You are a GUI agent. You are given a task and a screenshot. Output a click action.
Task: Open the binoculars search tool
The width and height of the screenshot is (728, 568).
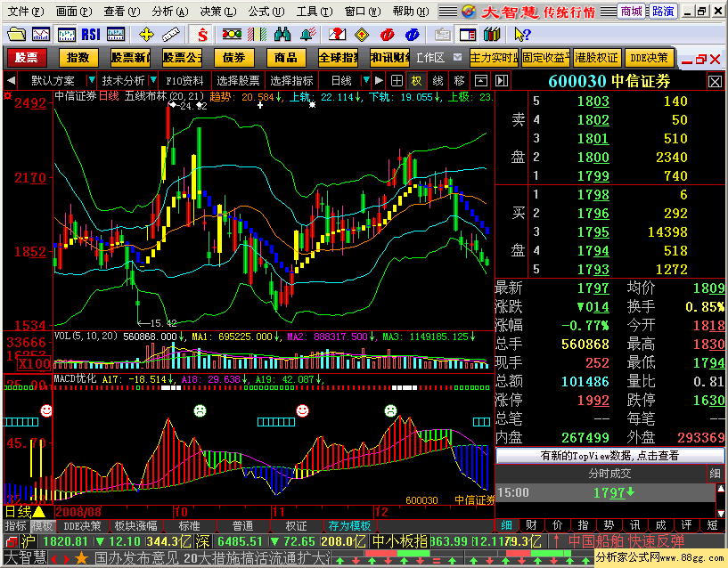coord(282,35)
